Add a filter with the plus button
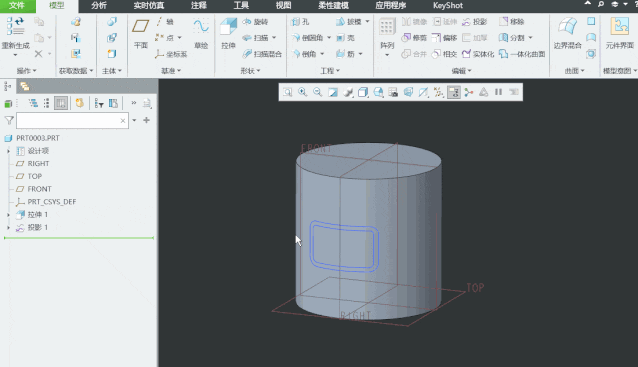The height and width of the screenshot is (367, 638). tap(146, 120)
